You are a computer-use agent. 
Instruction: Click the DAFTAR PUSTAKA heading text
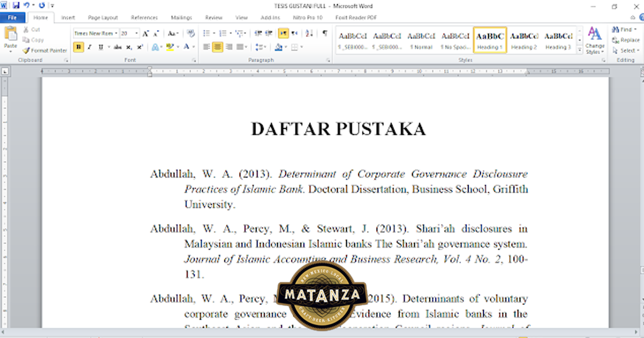(338, 129)
